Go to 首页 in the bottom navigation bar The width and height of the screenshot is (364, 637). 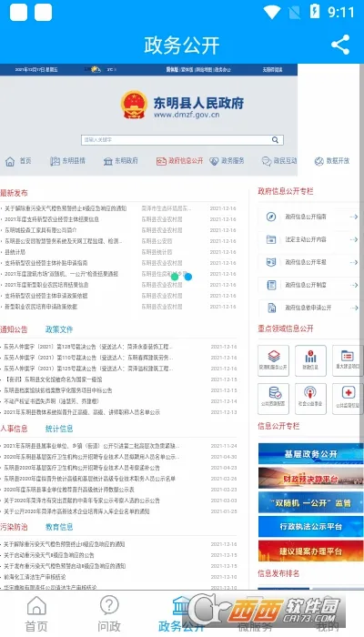36,613
